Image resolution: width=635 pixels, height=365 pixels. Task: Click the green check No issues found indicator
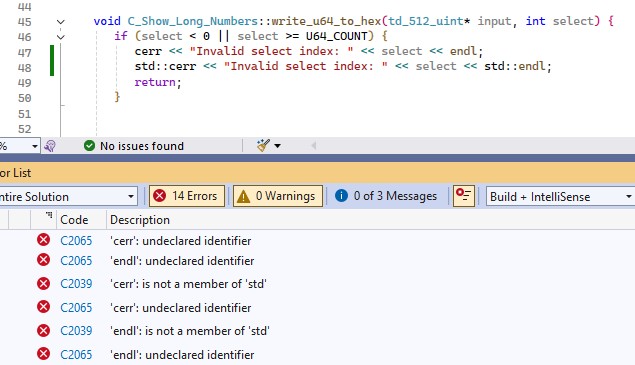pos(134,146)
